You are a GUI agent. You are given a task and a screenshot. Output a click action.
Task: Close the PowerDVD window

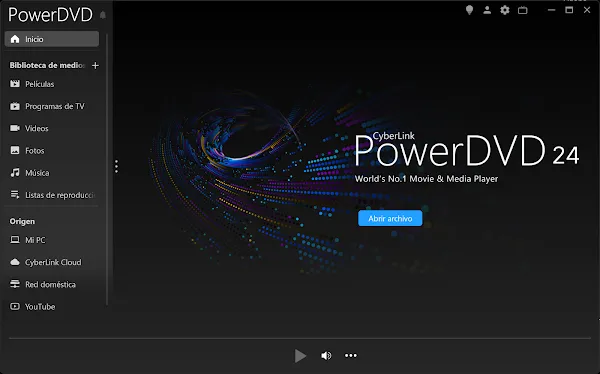(587, 10)
